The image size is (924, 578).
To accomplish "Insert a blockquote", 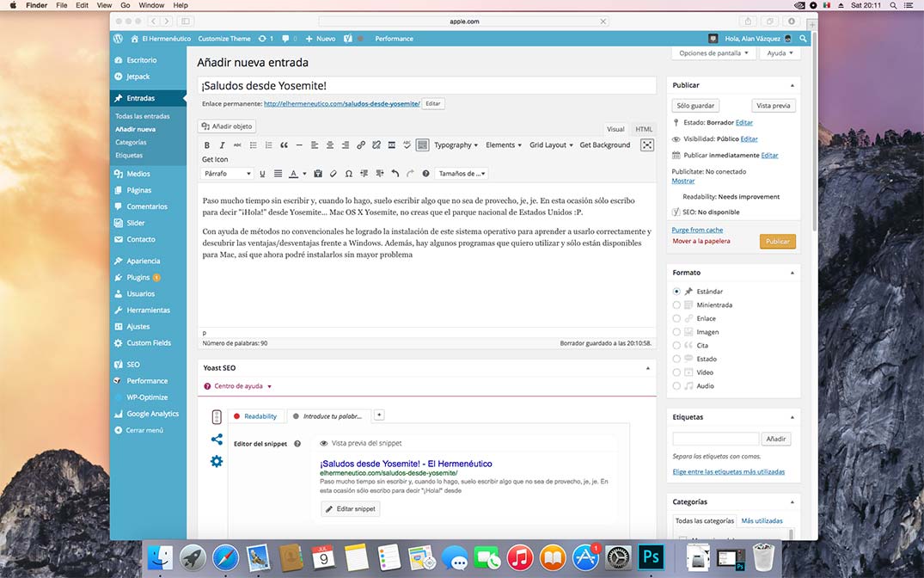I will click(284, 145).
